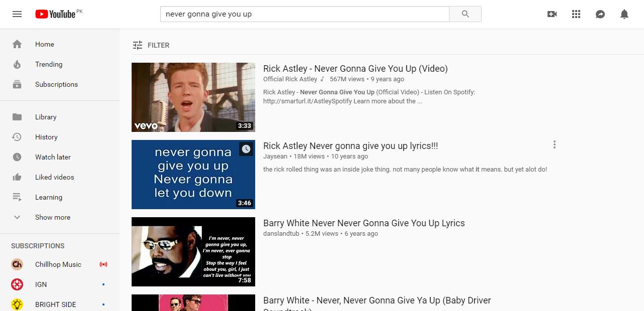Open Rick Astley lyrics!!! video title
This screenshot has width=644, height=311.
click(x=351, y=146)
